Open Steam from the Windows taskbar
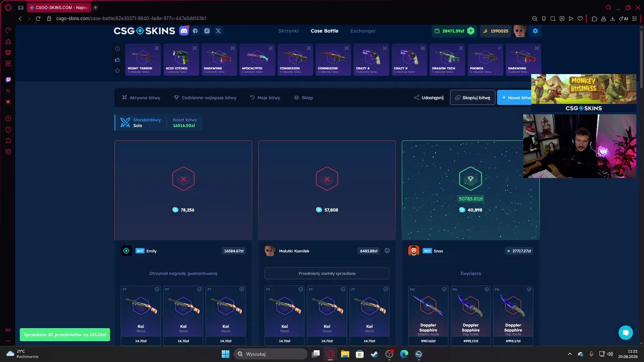This screenshot has width=644, height=362. (x=374, y=354)
